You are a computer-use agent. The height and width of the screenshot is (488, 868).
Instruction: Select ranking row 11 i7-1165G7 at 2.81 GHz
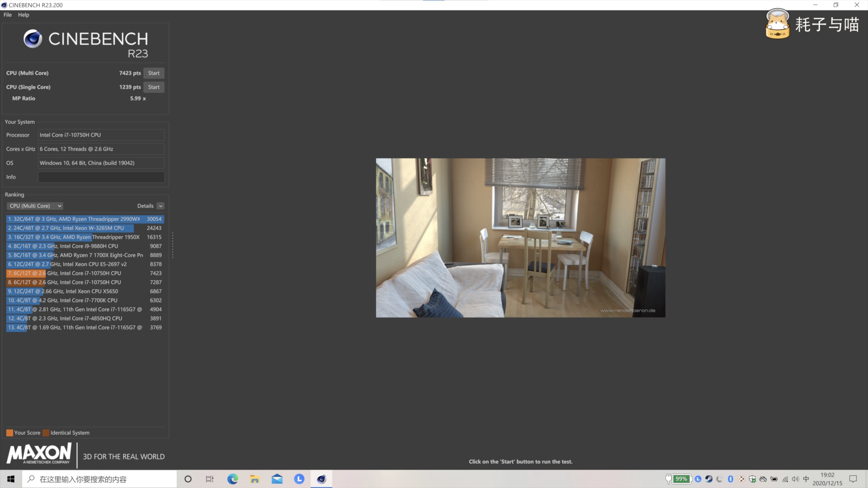pyautogui.click(x=85, y=310)
